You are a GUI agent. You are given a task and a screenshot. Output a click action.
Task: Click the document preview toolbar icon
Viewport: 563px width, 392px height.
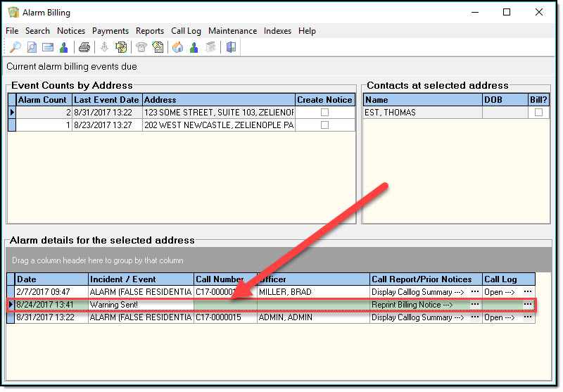click(x=32, y=48)
